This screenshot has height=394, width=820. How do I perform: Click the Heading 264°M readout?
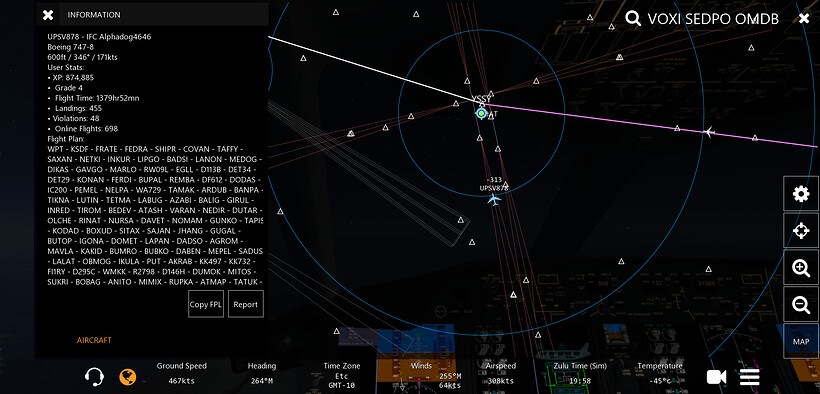pos(261,373)
